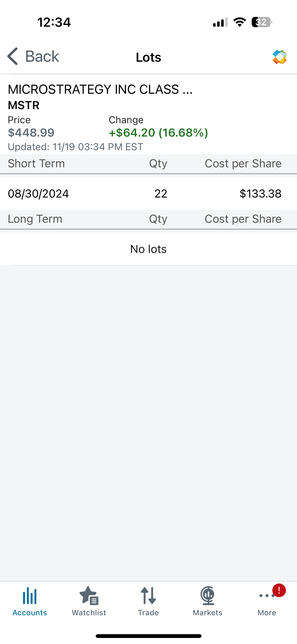Switch to the Watchlist tab label

pyautogui.click(x=89, y=613)
